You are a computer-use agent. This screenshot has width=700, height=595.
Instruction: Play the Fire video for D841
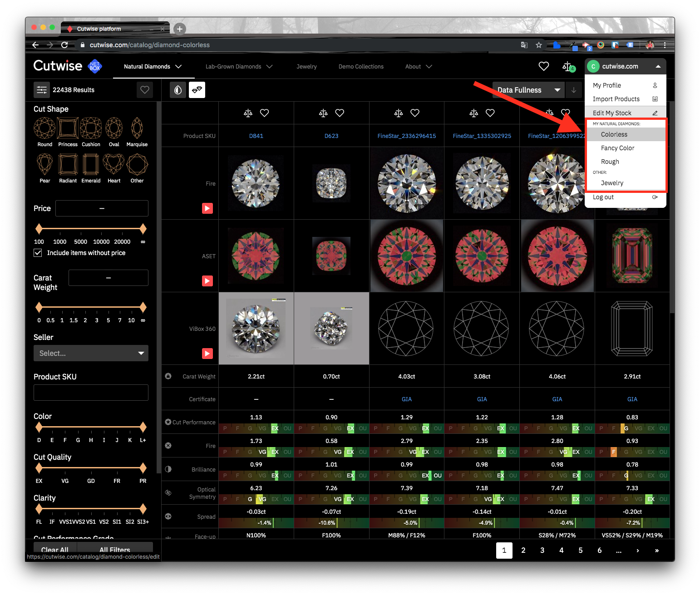[207, 208]
